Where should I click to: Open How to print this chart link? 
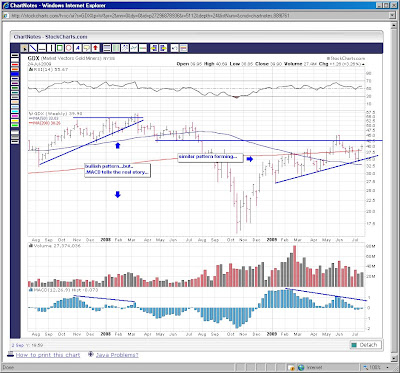pos(48,355)
